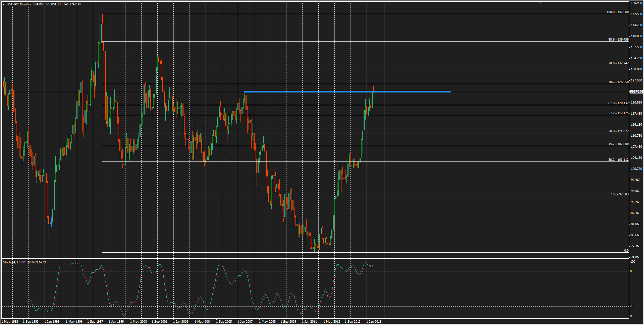
Task: Select the 88.6 - 139.459 Fibonacci label
Action: [x=618, y=40]
